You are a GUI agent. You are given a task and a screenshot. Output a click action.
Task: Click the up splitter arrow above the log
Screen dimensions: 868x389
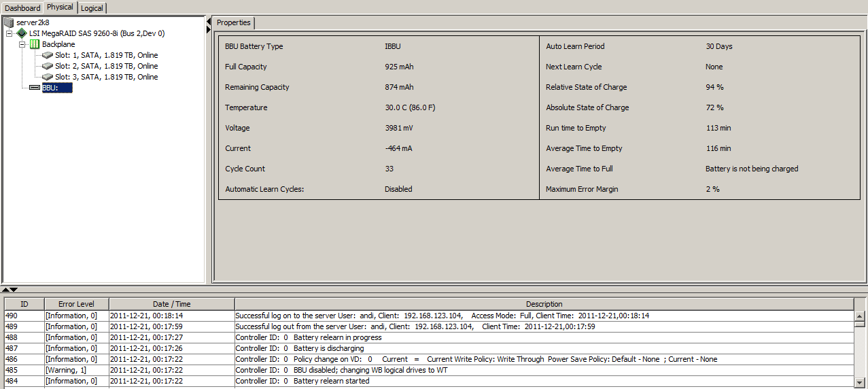[x=5, y=290]
